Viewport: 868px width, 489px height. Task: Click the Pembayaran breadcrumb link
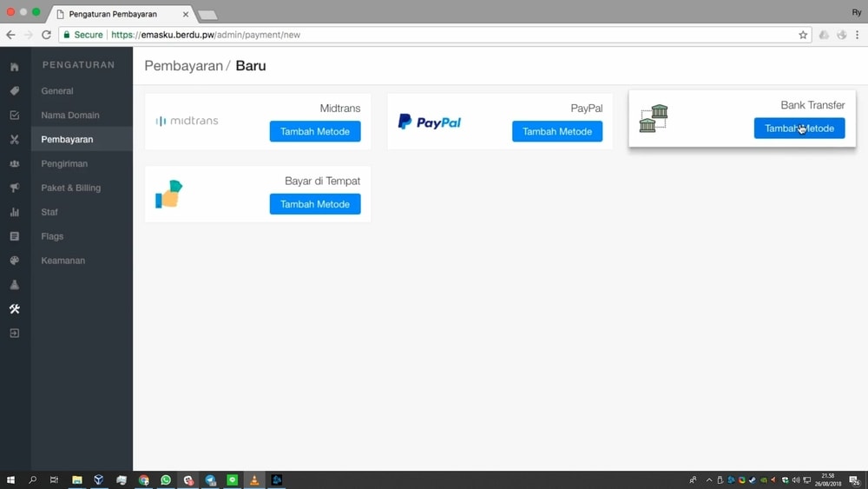tap(183, 66)
